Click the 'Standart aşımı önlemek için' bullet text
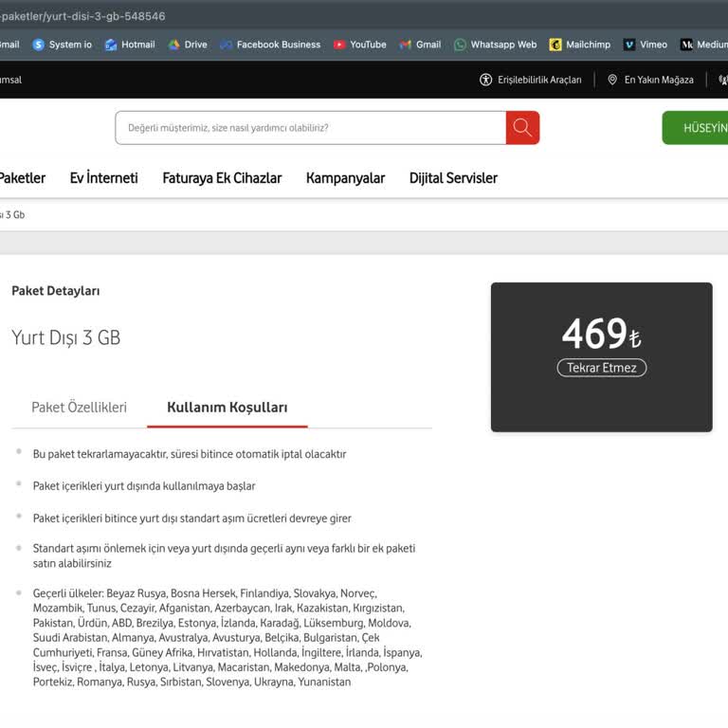The width and height of the screenshot is (728, 728). tap(224, 555)
